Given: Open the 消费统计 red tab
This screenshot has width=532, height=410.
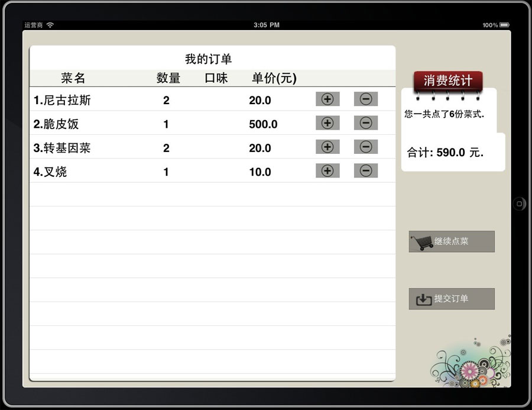Looking at the screenshot, I should tap(447, 80).
